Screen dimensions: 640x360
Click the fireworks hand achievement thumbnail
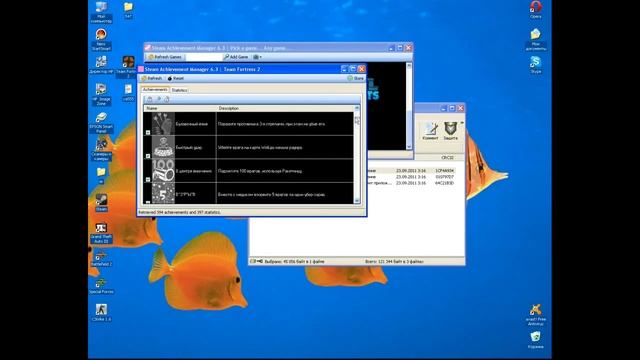(163, 124)
